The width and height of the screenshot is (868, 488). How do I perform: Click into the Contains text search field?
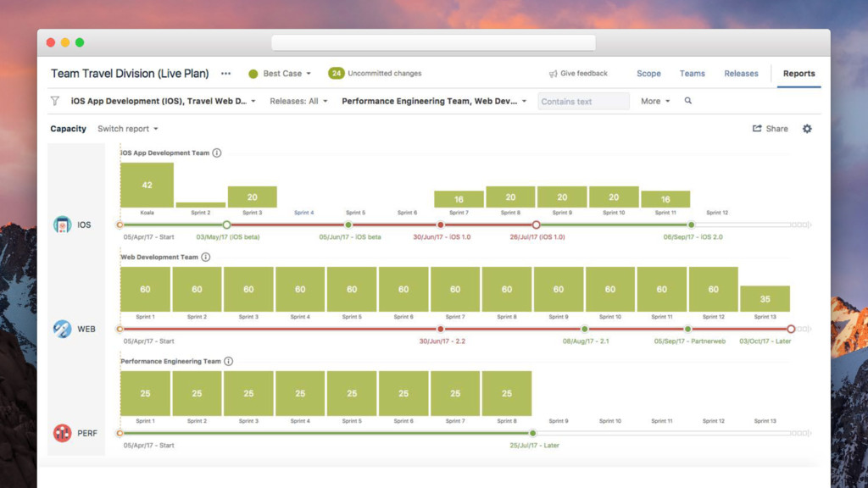583,102
